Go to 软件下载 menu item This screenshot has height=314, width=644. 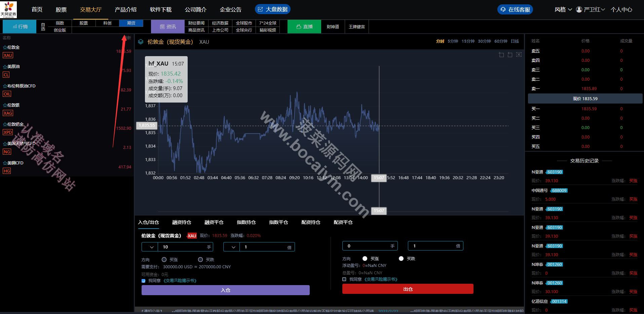161,9
